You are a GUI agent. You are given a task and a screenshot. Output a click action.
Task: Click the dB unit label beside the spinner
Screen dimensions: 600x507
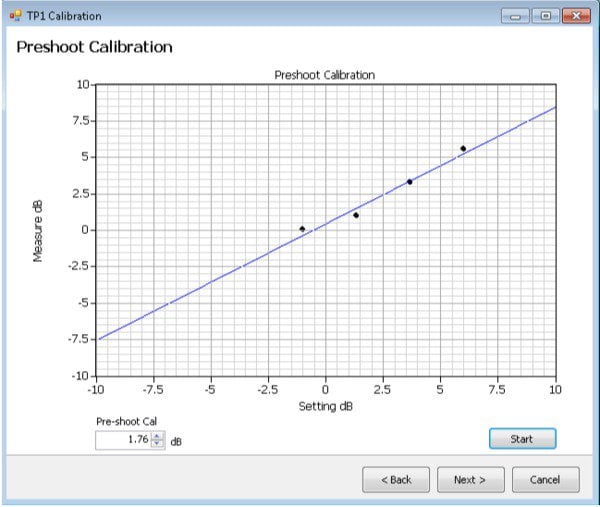coord(176,441)
